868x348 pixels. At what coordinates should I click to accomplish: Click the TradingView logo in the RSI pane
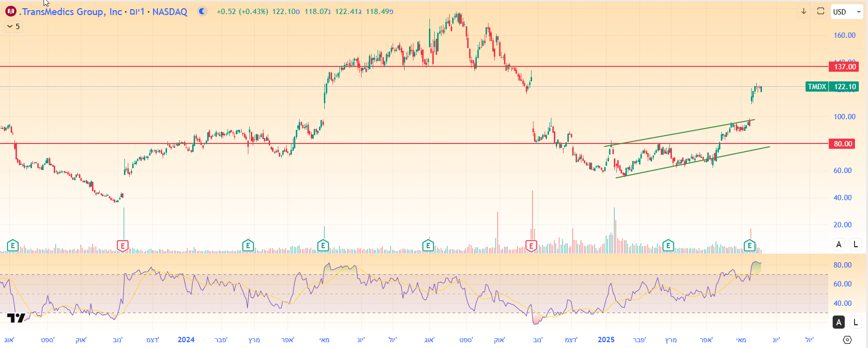[16, 318]
